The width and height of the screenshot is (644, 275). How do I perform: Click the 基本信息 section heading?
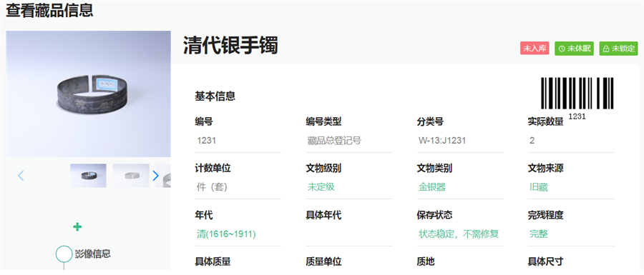215,96
